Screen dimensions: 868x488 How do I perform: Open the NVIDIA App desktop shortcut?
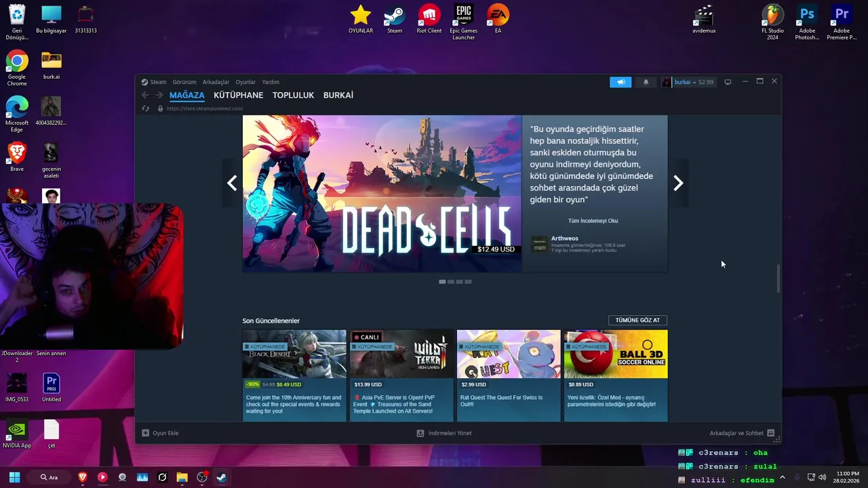pos(17,434)
